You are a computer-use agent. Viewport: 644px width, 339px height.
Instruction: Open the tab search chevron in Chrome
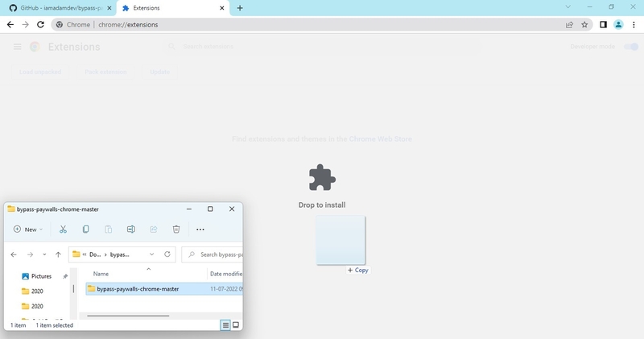click(x=568, y=7)
